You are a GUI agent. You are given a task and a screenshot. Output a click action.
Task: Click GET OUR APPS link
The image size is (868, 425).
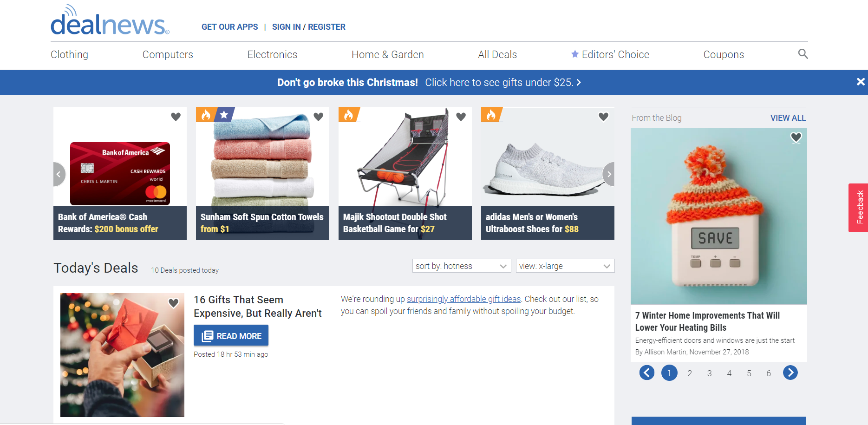[230, 27]
